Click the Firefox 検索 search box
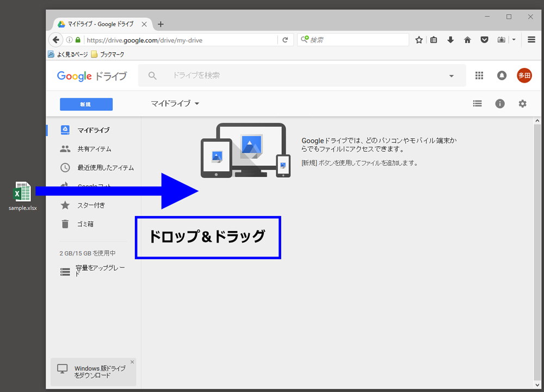Viewport: 544px width, 392px height. tap(353, 40)
